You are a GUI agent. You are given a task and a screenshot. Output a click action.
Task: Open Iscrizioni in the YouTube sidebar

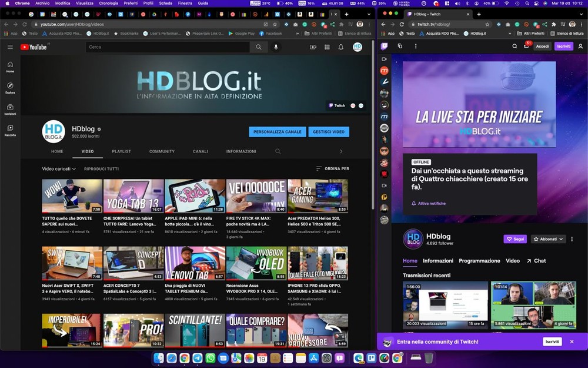10,110
